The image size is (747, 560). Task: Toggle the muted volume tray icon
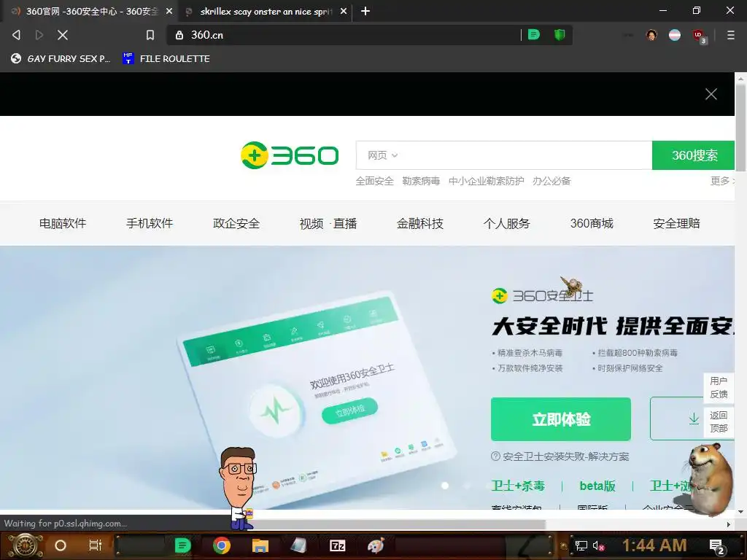[598, 545]
